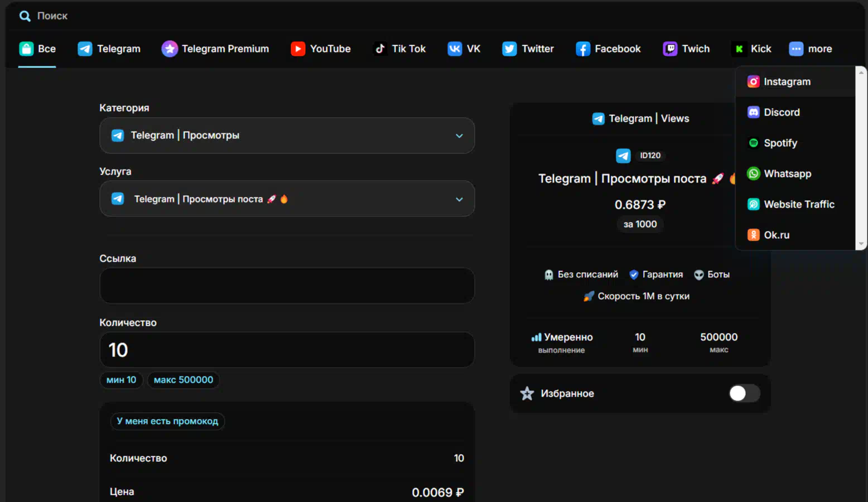Open the Telegram tab
Screen dimensions: 868x502
pyautogui.click(x=109, y=49)
